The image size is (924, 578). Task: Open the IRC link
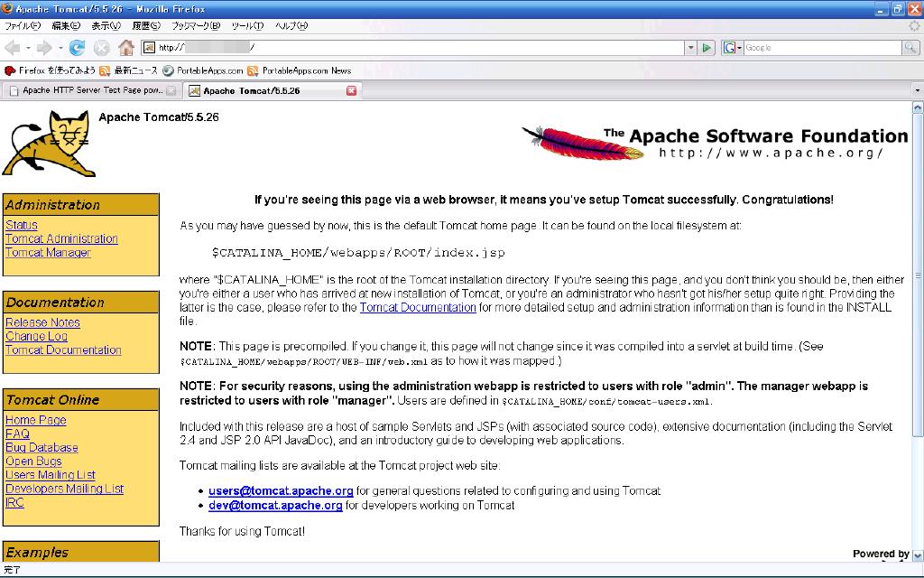(14, 502)
